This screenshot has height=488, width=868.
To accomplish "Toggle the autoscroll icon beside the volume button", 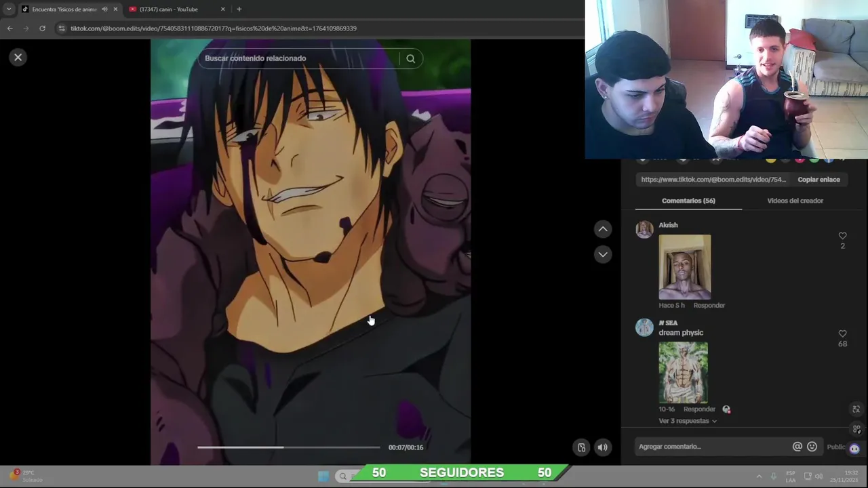I will [x=581, y=447].
